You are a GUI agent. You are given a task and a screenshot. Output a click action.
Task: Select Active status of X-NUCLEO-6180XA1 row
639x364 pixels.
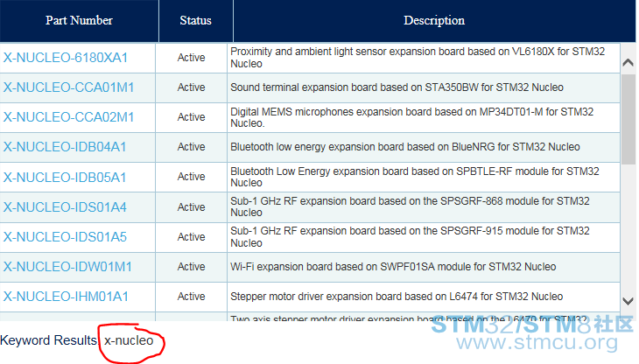click(x=191, y=58)
